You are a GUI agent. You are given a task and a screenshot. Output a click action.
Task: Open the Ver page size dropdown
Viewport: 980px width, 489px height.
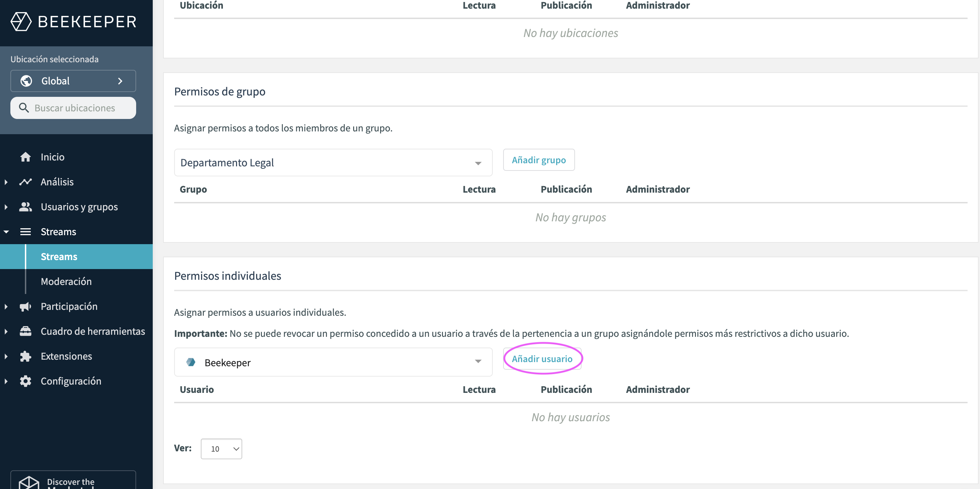pyautogui.click(x=222, y=449)
